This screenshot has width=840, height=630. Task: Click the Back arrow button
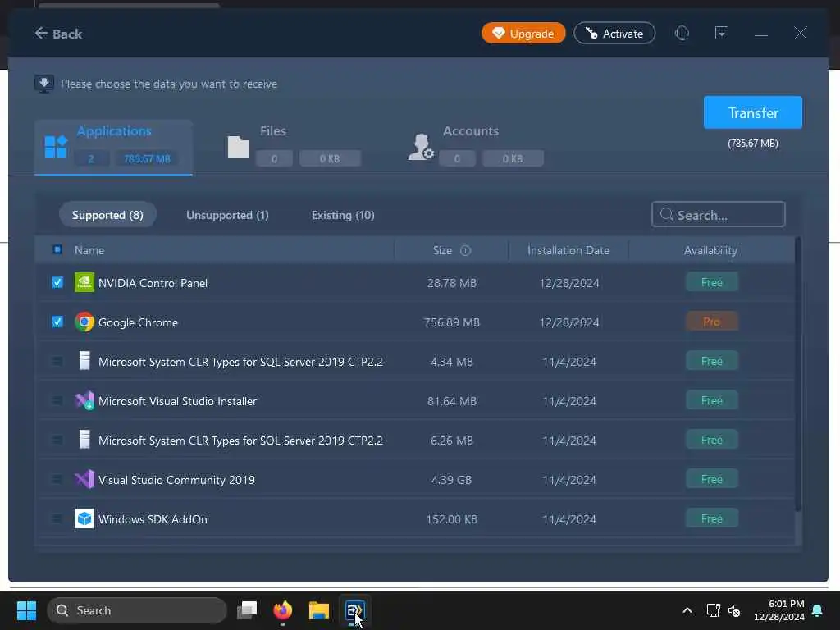pyautogui.click(x=58, y=34)
